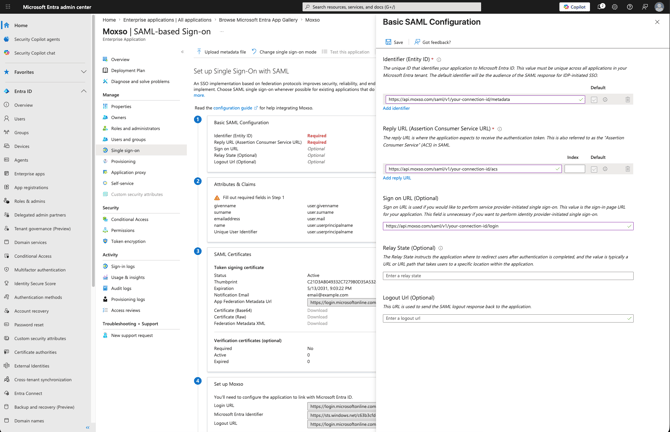The height and width of the screenshot is (432, 670).
Task: Open the header feedback icon
Action: tap(644, 7)
